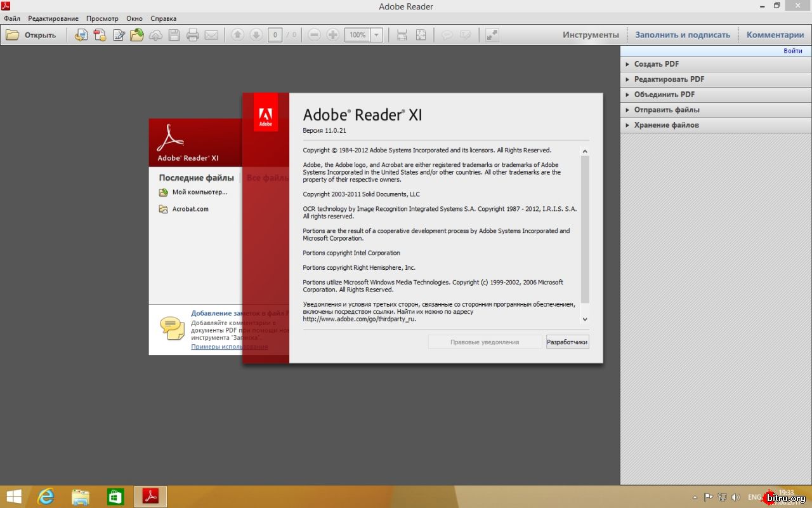This screenshot has width=812, height=508.
Task: Click the about text scroll up arrow
Action: tap(585, 151)
